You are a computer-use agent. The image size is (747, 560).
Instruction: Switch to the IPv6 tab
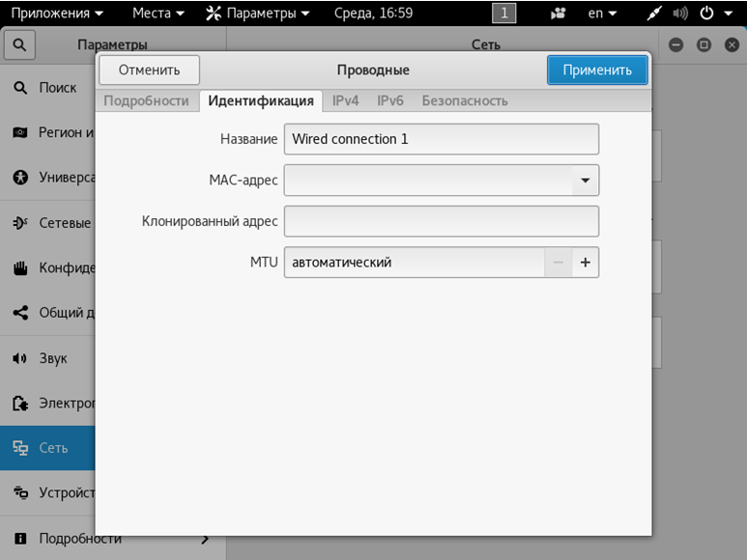coord(390,100)
